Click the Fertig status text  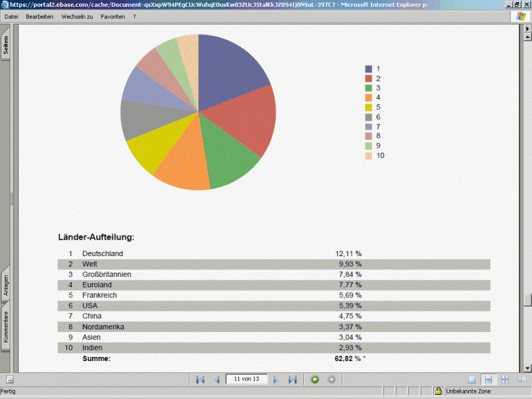coord(8,391)
